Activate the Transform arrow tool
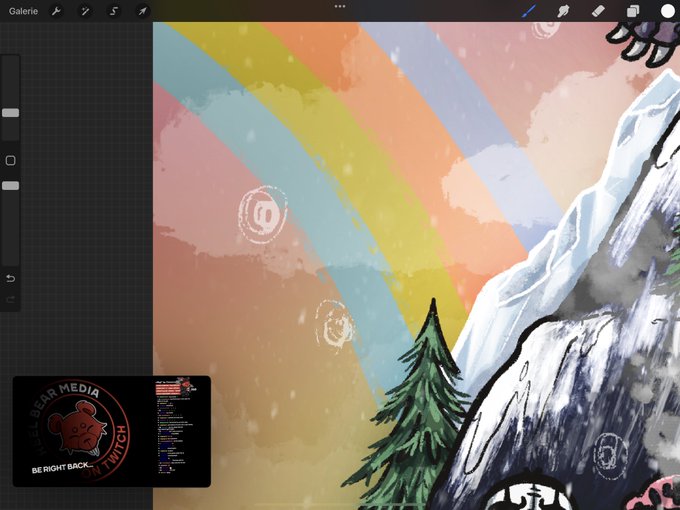The height and width of the screenshot is (510, 680). coord(142,11)
